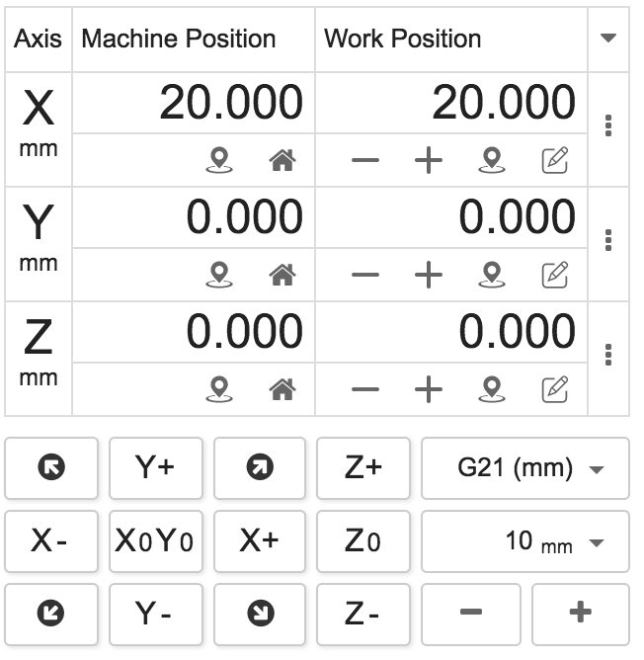Image resolution: width=644 pixels, height=660 pixels.
Task: Click the X work position value 20.000
Action: pyautogui.click(x=503, y=103)
